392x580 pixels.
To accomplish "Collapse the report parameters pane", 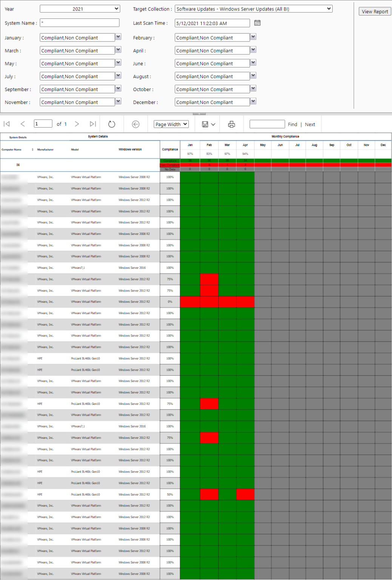I will click(x=199, y=113).
